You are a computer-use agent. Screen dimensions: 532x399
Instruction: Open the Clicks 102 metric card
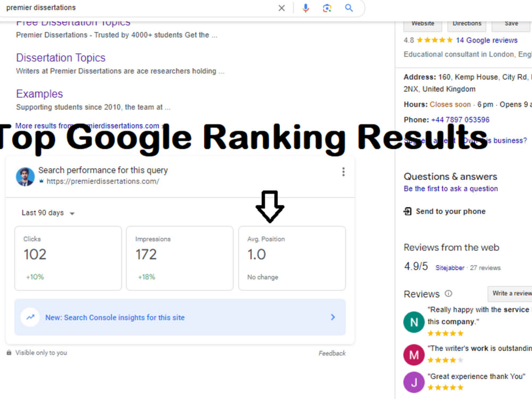click(x=68, y=258)
